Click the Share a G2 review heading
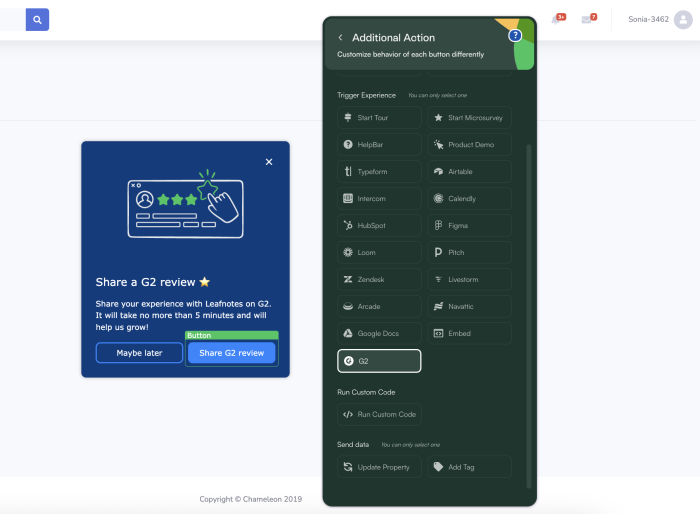 [x=153, y=282]
